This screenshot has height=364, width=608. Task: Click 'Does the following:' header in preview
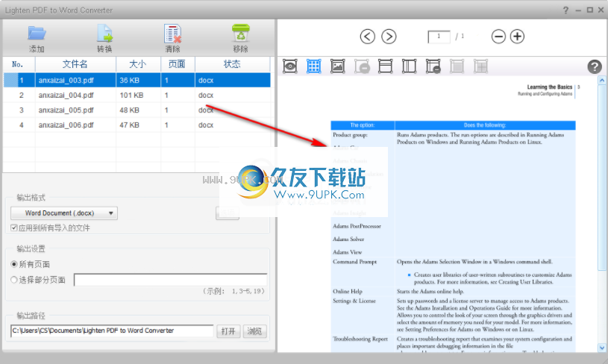click(485, 125)
